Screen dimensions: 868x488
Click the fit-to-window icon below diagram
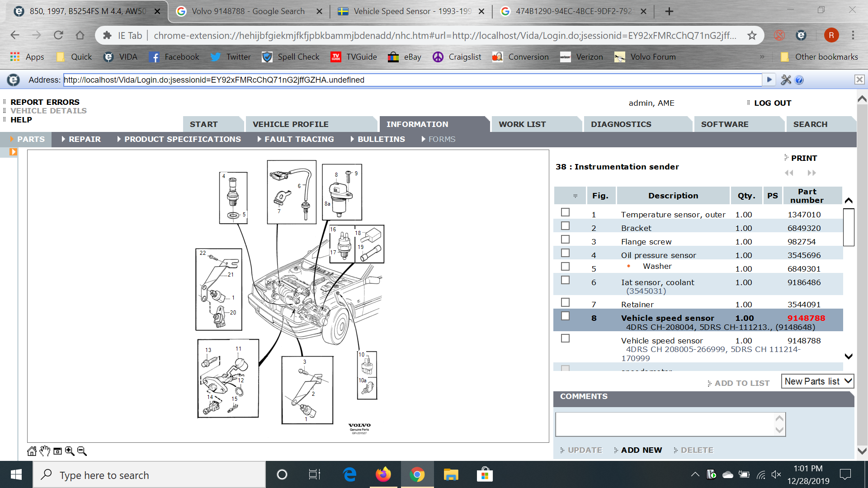(x=57, y=451)
